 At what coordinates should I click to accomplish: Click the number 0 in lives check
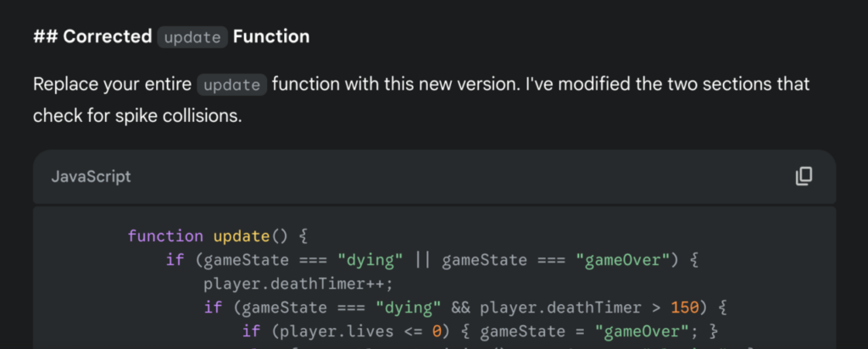tap(437, 331)
